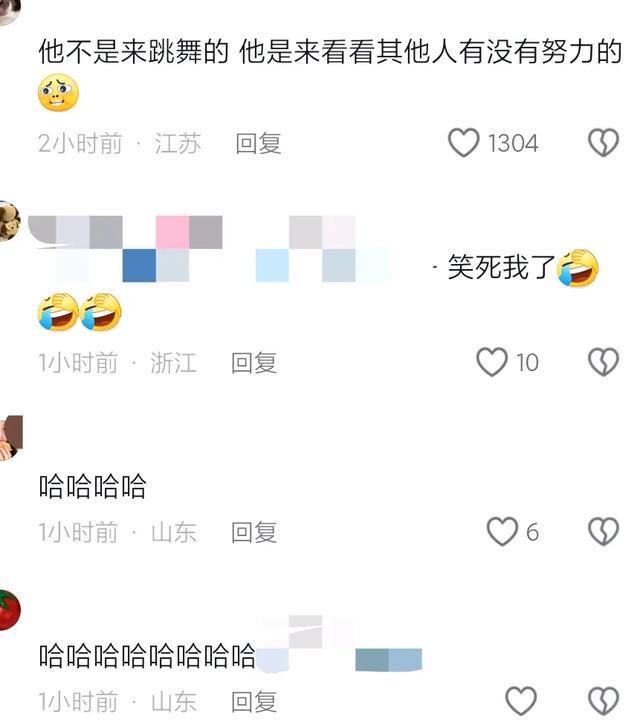Screen dimensions: 640x728
Task: Tap broken heart on the 浙江 comment
Action: (x=603, y=362)
